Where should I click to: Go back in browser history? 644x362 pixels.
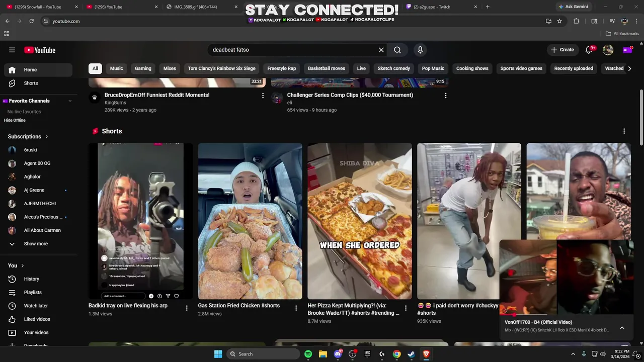coord(7,21)
